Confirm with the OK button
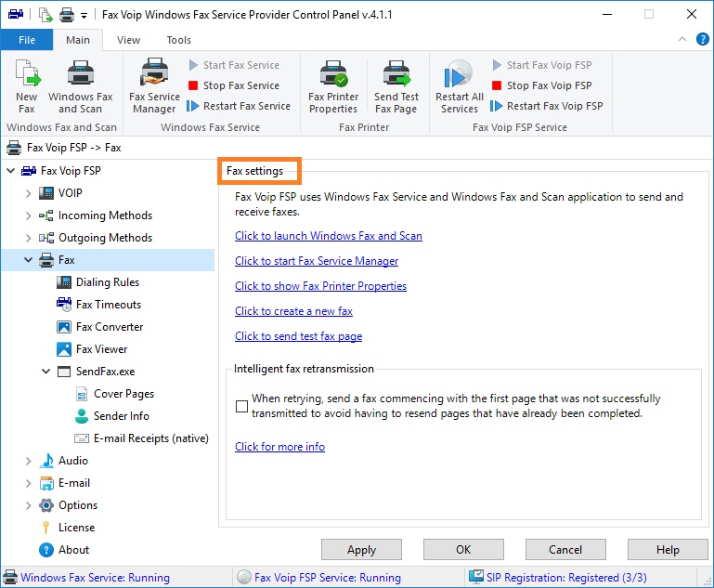The image size is (714, 588). pyautogui.click(x=463, y=550)
